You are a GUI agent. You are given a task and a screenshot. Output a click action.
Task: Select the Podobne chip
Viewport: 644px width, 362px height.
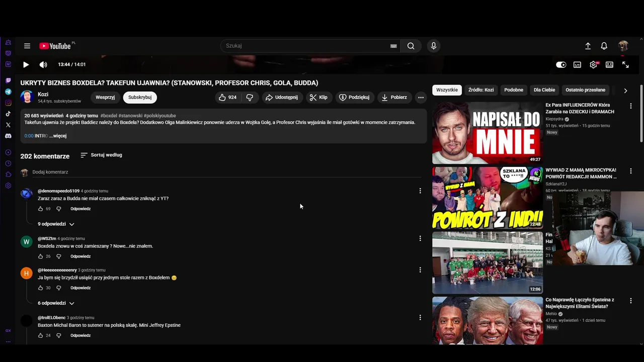tap(514, 90)
